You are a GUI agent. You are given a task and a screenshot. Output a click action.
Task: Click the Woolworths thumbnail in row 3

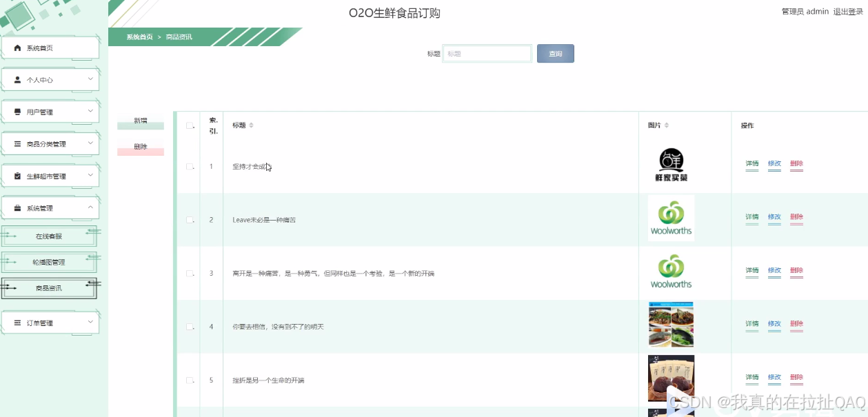click(671, 272)
